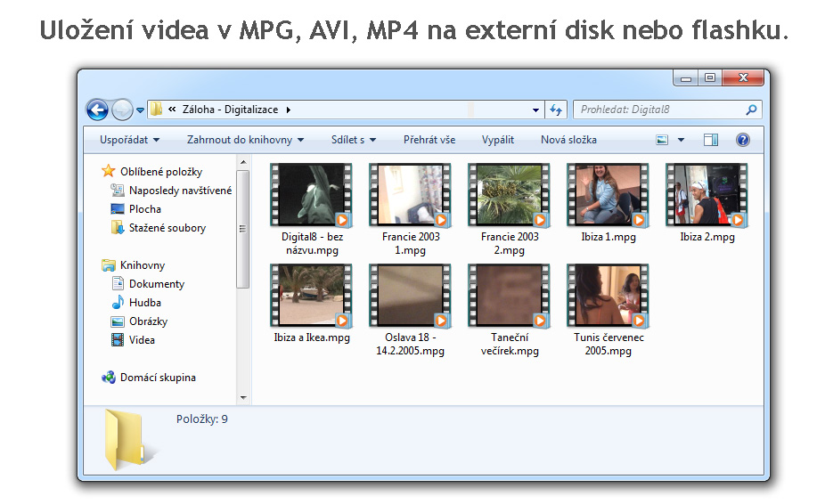Click the refresh icon beside address bar
Viewport: 825px width, 504px height.
click(557, 110)
